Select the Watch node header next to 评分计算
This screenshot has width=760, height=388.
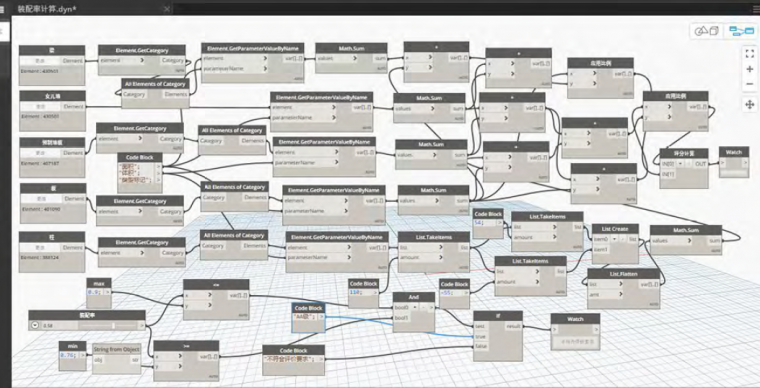point(734,152)
